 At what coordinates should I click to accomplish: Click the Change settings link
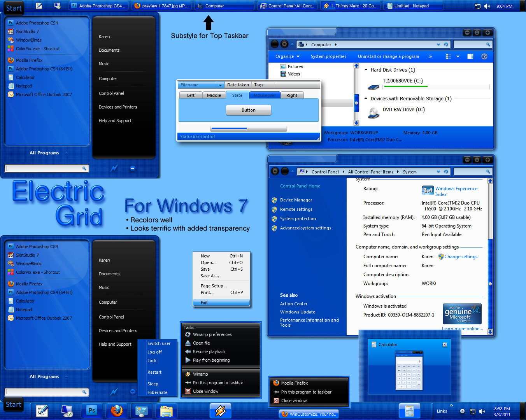461,257
